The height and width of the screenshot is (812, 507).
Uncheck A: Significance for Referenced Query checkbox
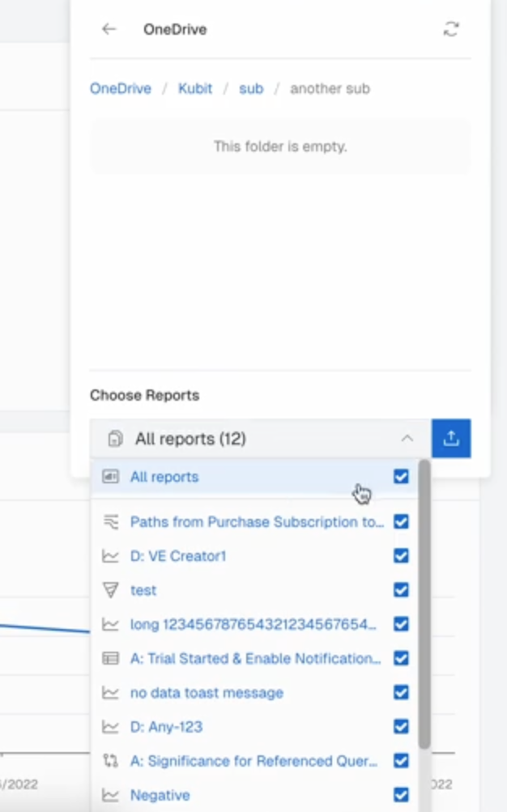(x=402, y=761)
